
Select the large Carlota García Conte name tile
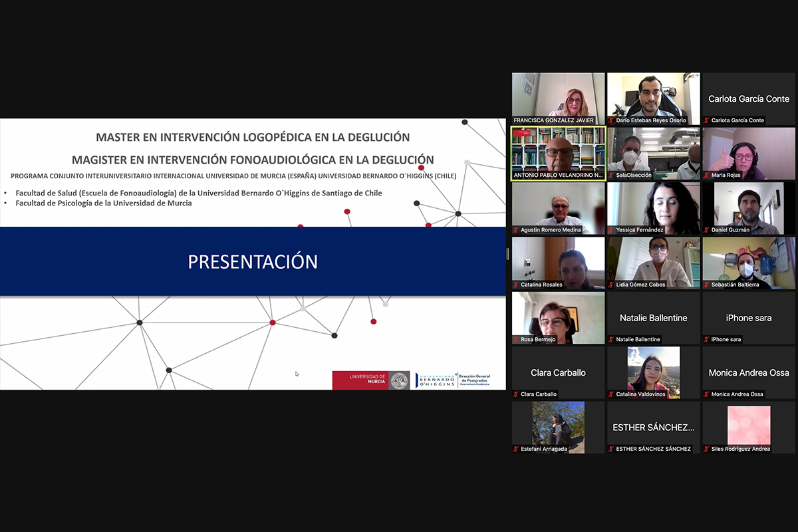[749, 98]
